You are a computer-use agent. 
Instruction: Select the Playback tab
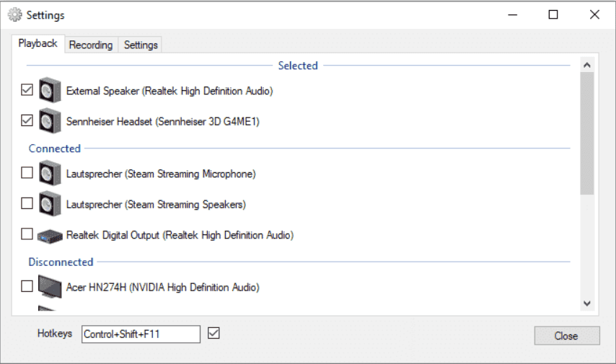click(38, 44)
